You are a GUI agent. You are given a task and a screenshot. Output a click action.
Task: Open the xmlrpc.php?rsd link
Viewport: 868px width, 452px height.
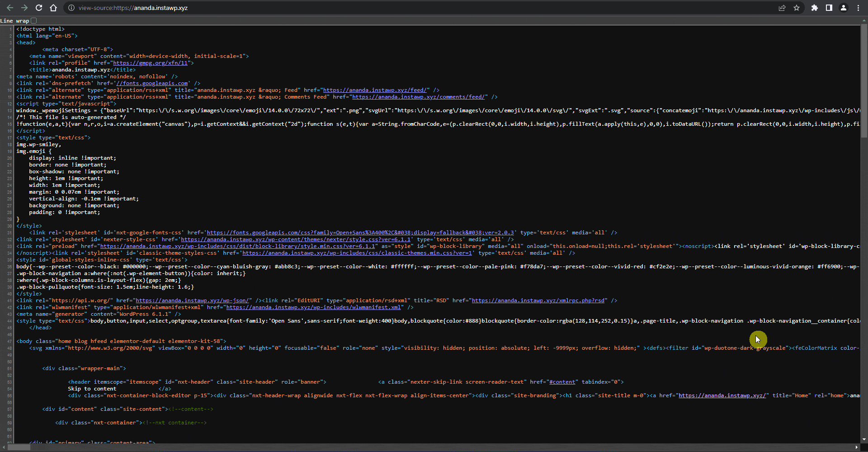(x=538, y=300)
